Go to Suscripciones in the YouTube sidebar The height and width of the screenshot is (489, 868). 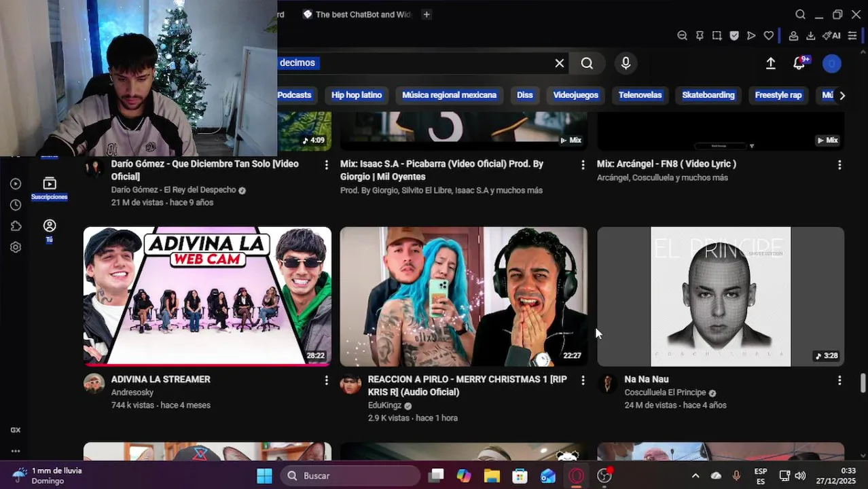point(49,188)
